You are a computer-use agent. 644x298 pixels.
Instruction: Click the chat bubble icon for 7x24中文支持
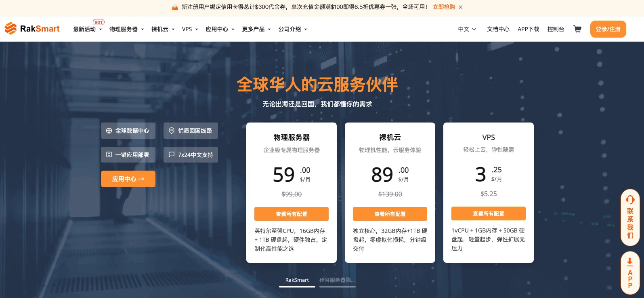[x=172, y=154]
